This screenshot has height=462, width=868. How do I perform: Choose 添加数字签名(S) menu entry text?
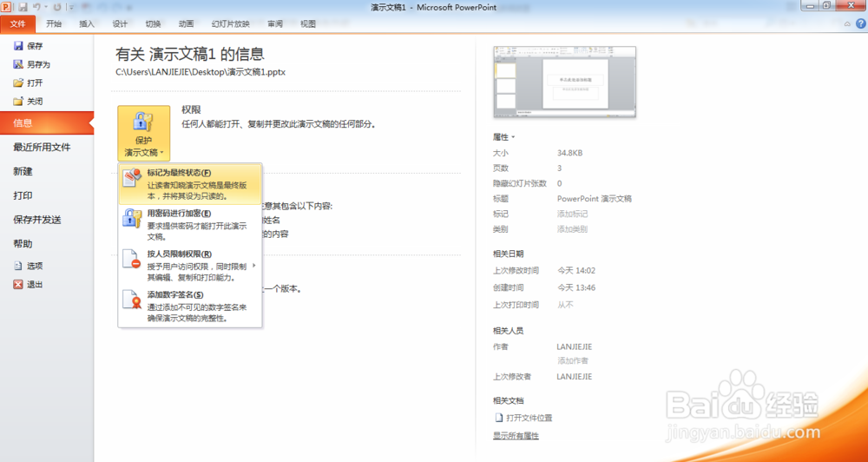coord(175,294)
